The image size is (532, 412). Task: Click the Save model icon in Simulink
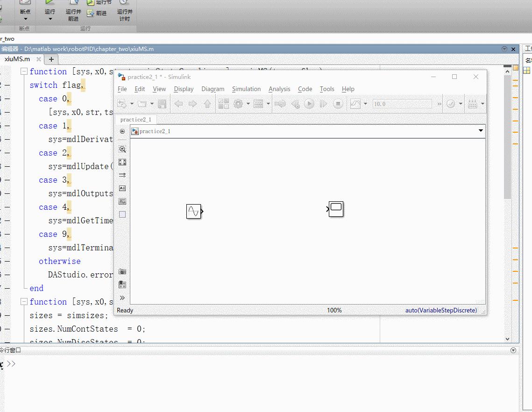pos(162,104)
